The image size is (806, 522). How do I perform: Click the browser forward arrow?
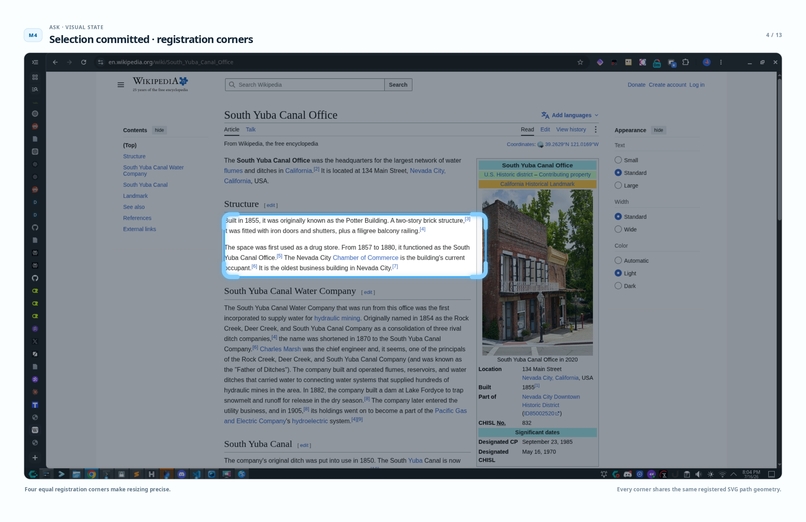[x=69, y=62]
